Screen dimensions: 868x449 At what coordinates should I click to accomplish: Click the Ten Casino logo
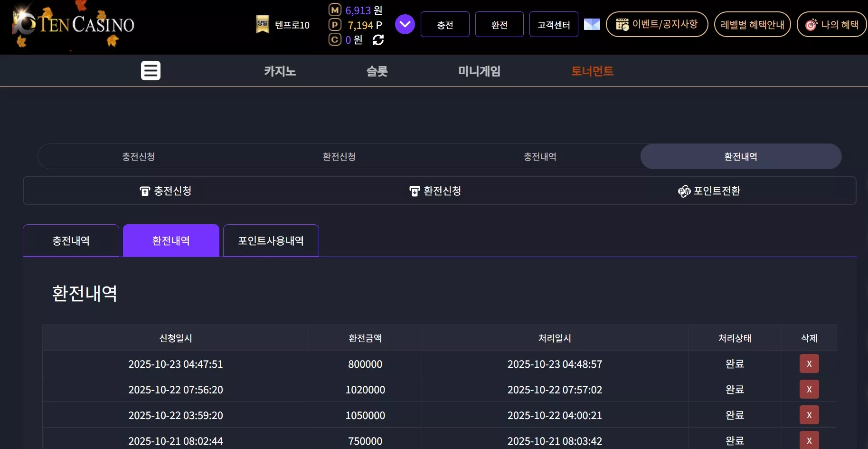click(x=74, y=25)
